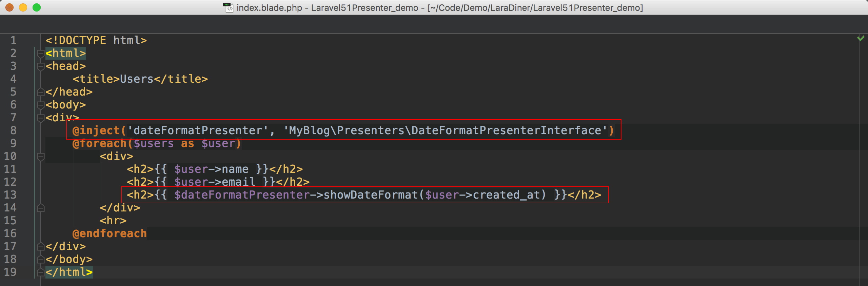Click line number 13 in the gutter
868x286 pixels.
[x=10, y=195]
